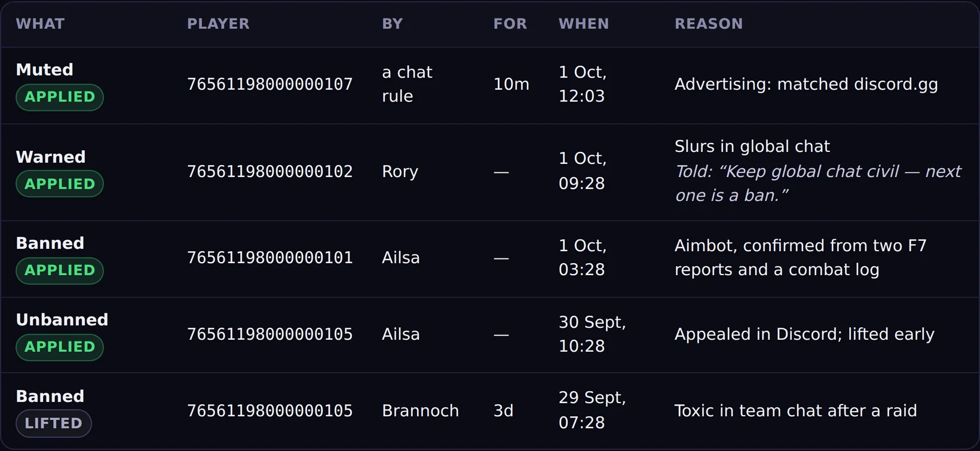Click the WHEN column header
This screenshot has width=980, height=451.
click(584, 24)
